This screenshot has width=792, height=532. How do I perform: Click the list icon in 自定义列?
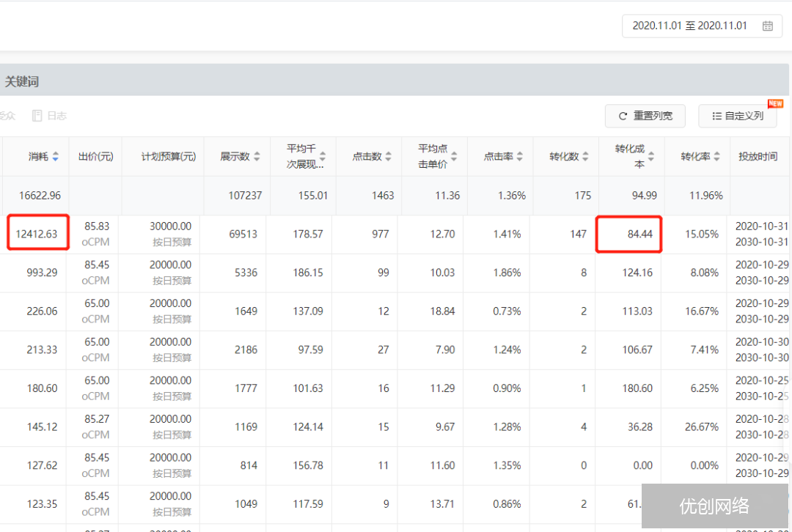pyautogui.click(x=716, y=116)
